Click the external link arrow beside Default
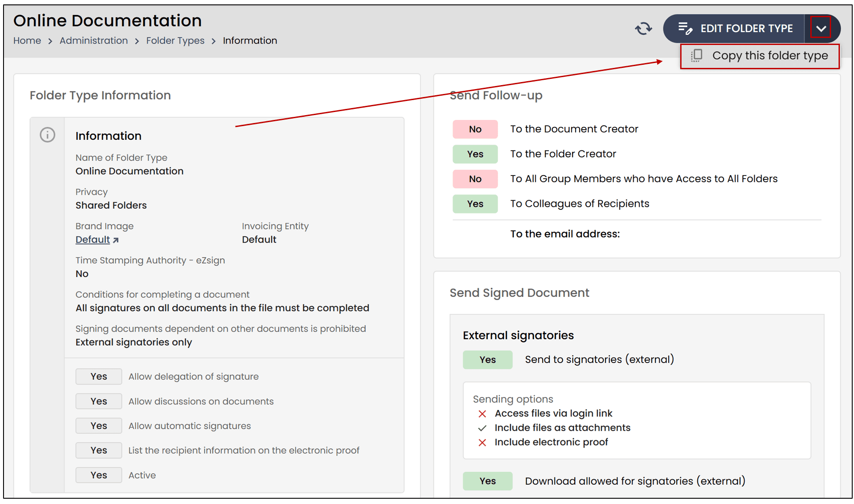The width and height of the screenshot is (854, 504). click(x=116, y=240)
